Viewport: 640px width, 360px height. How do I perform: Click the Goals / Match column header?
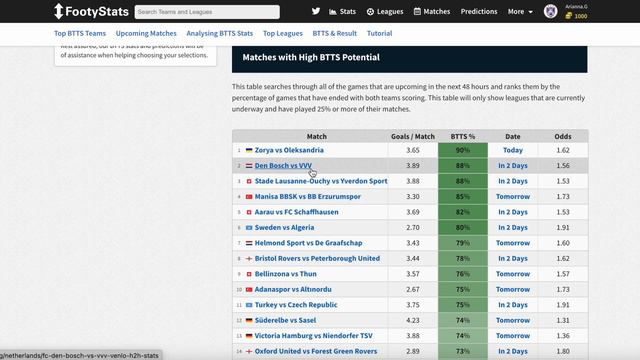[413, 136]
